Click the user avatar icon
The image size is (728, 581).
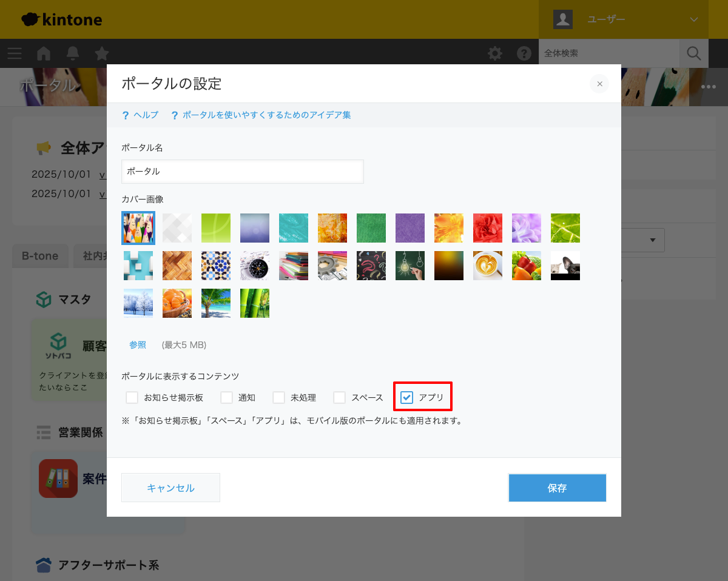(x=562, y=19)
